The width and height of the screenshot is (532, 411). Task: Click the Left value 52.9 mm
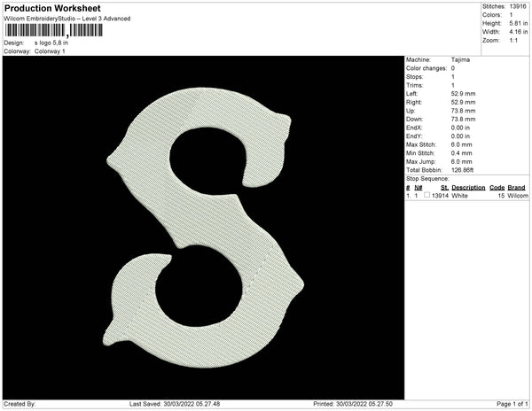click(463, 94)
